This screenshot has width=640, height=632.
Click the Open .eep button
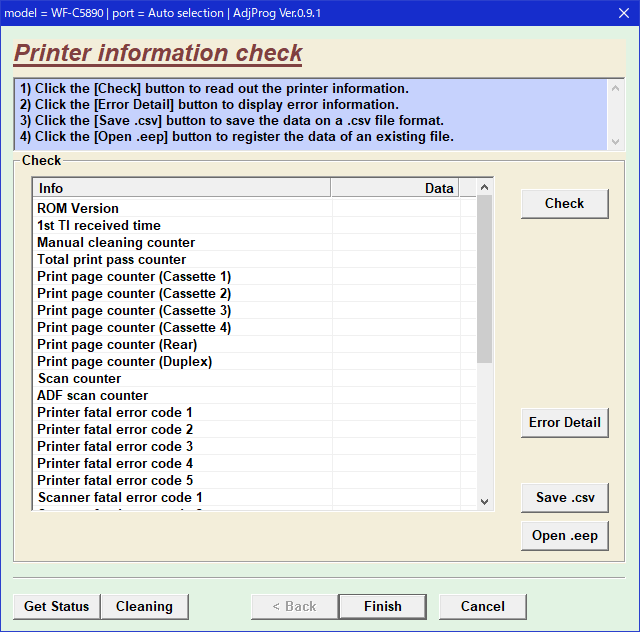click(x=564, y=535)
